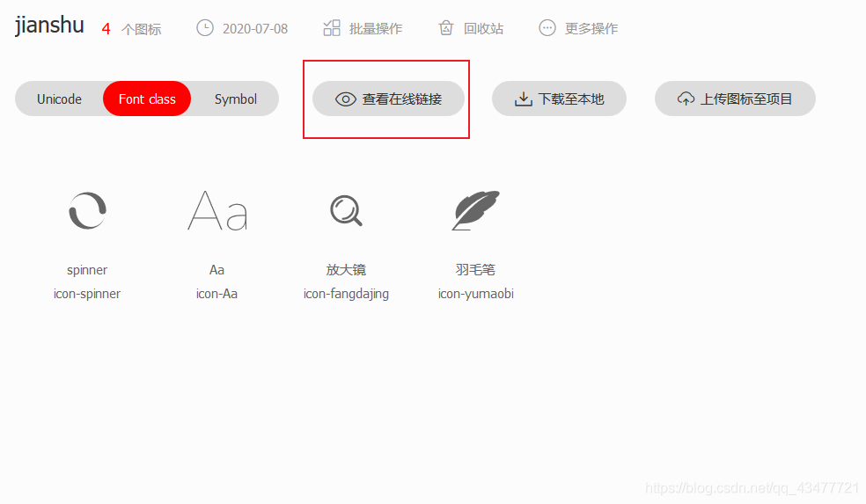The image size is (866, 504).
Task: Click the download arrow icon
Action: (523, 99)
